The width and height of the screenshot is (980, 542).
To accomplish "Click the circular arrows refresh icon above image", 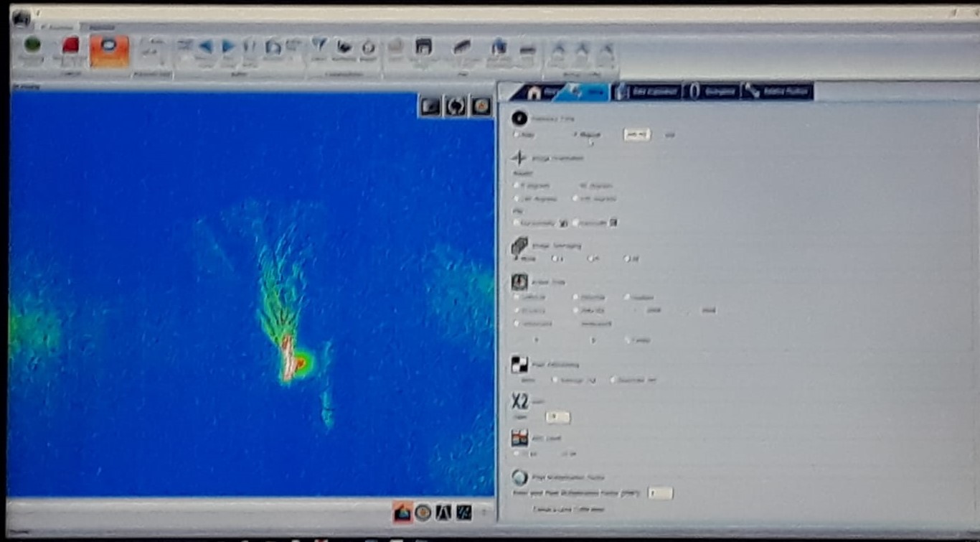I will (x=456, y=106).
